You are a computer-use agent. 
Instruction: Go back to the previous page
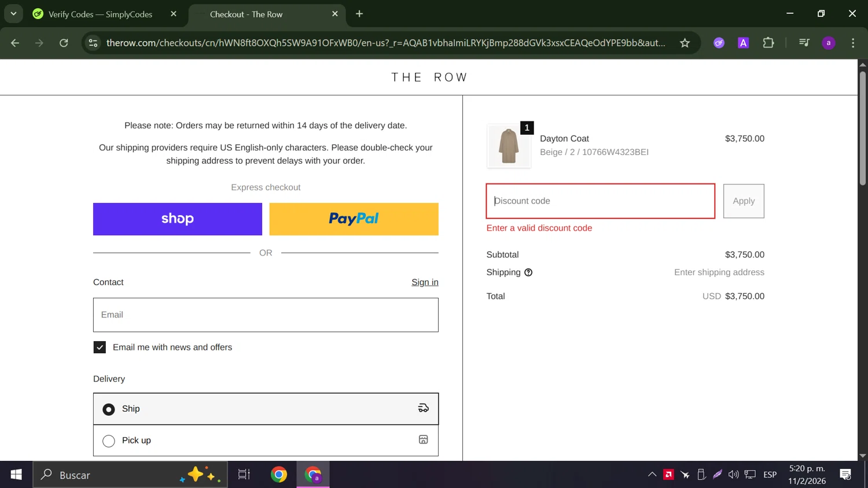15,43
